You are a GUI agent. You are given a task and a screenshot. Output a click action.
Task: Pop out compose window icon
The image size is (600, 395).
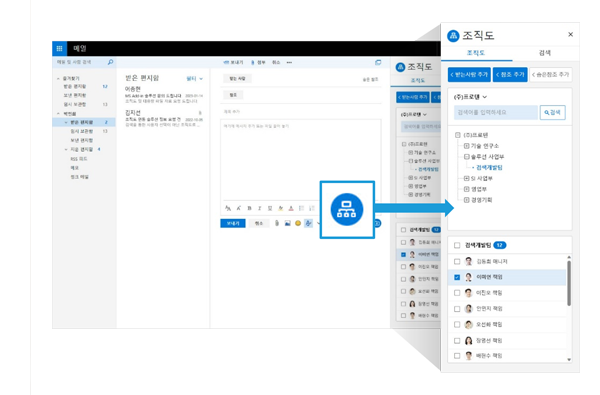pyautogui.click(x=378, y=62)
